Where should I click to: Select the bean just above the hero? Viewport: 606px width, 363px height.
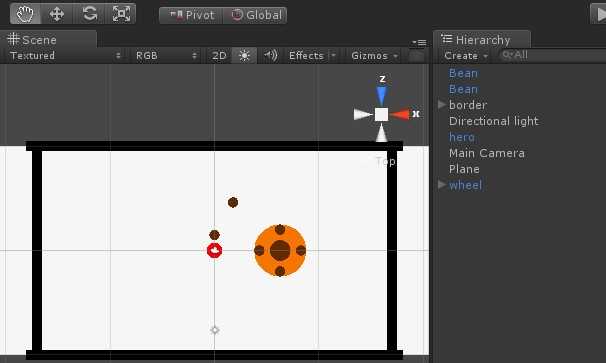[x=214, y=235]
